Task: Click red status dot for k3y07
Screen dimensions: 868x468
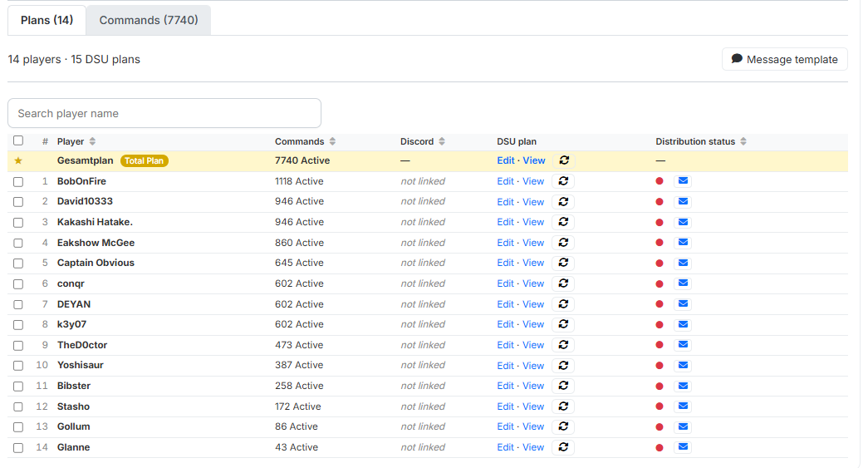Action: pos(660,324)
